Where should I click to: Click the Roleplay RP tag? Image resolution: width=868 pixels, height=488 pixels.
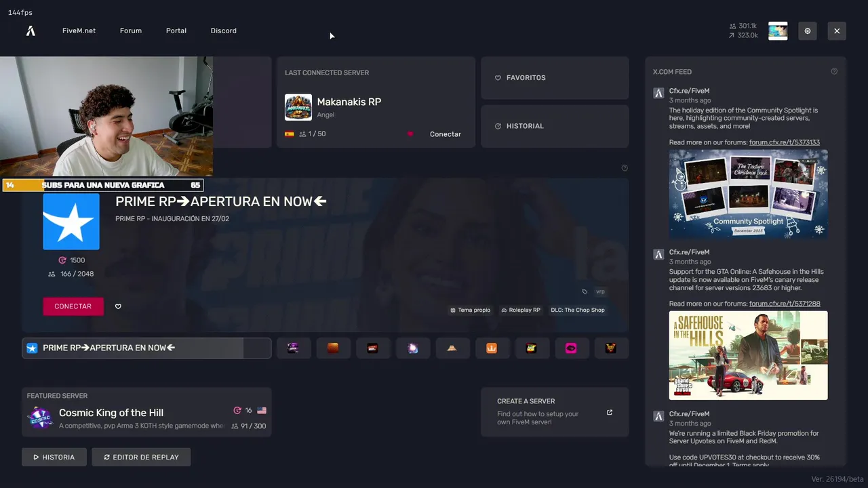click(x=521, y=310)
